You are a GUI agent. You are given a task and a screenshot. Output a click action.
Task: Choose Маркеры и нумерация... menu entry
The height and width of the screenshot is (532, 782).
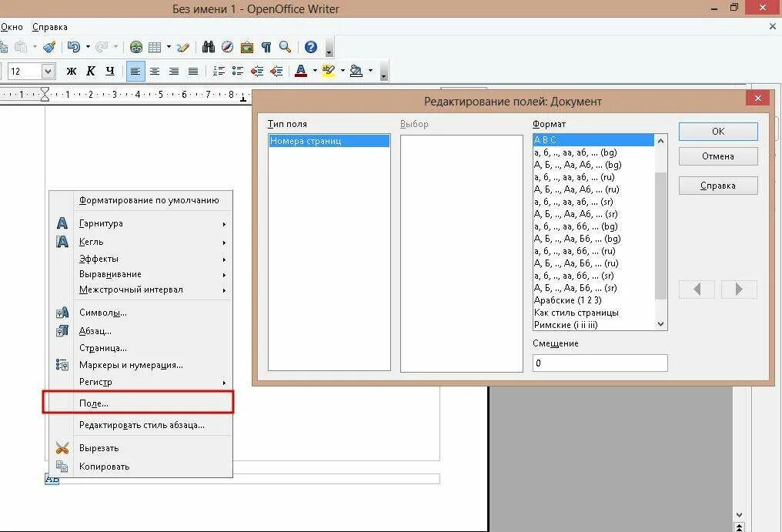point(141,365)
